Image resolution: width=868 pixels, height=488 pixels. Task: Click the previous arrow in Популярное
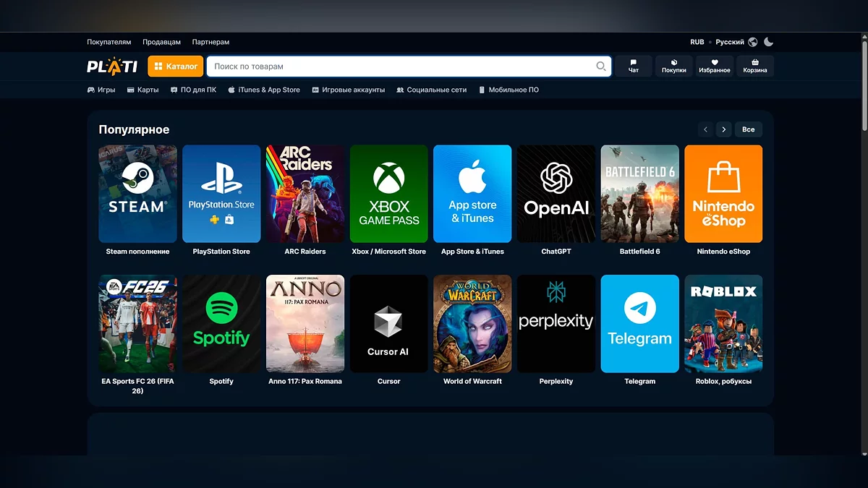point(706,129)
